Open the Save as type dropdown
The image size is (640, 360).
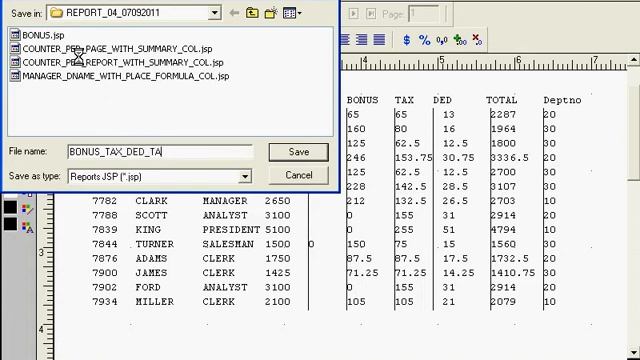[x=245, y=177]
